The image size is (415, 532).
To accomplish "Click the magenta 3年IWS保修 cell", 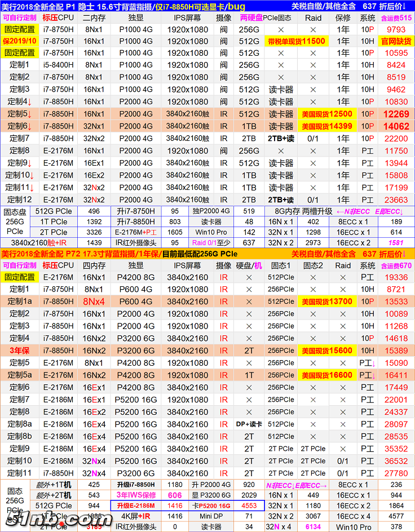I will point(136,495).
